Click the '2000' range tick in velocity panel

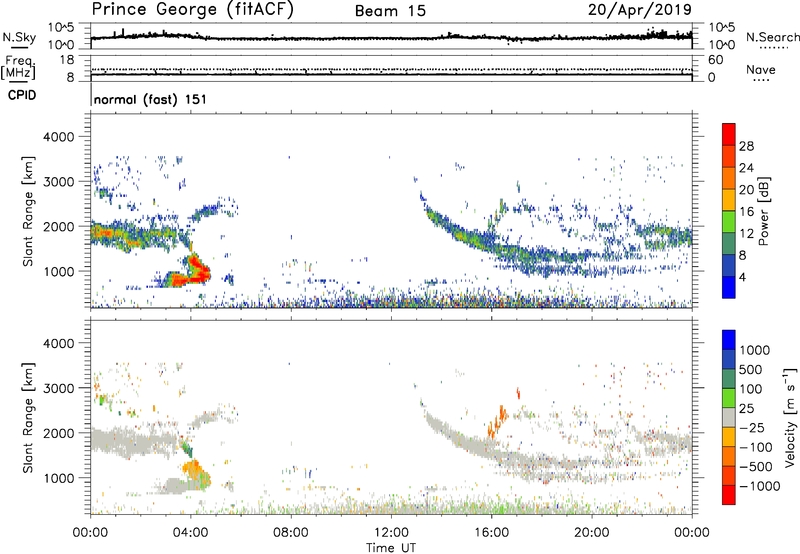(x=58, y=433)
